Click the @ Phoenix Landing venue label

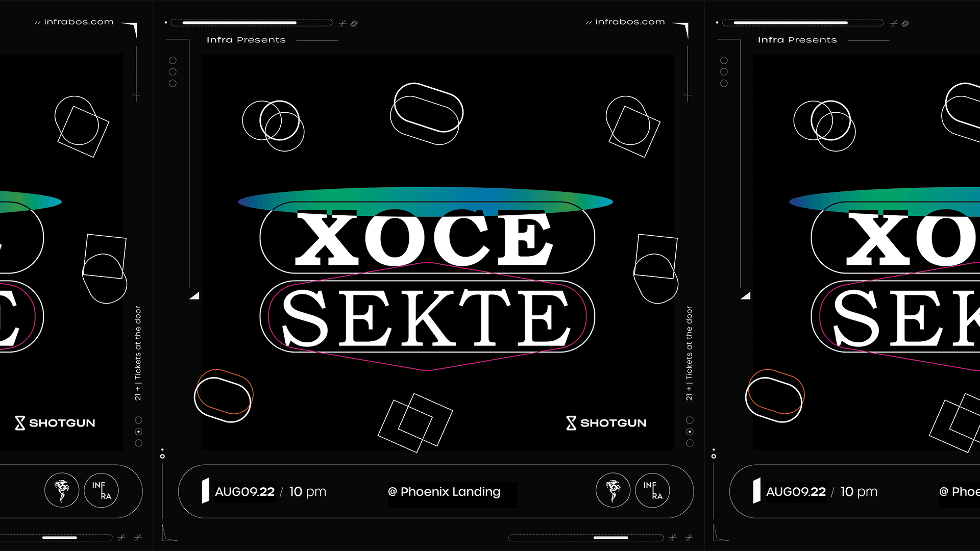click(445, 492)
